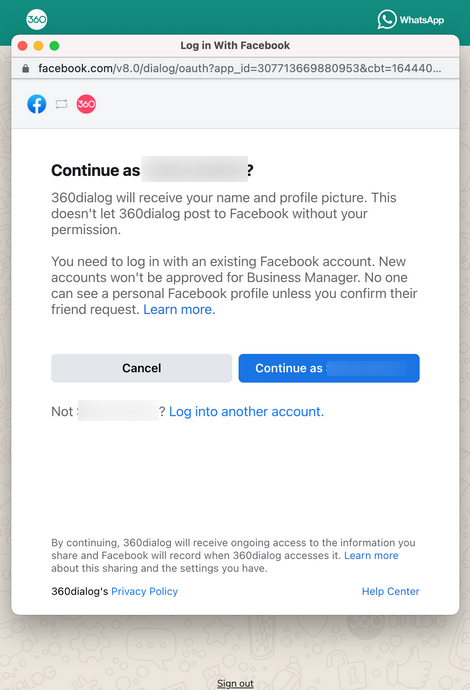The width and height of the screenshot is (470, 690).
Task: Click the 360dialog logo in the header
Action: (x=37, y=19)
